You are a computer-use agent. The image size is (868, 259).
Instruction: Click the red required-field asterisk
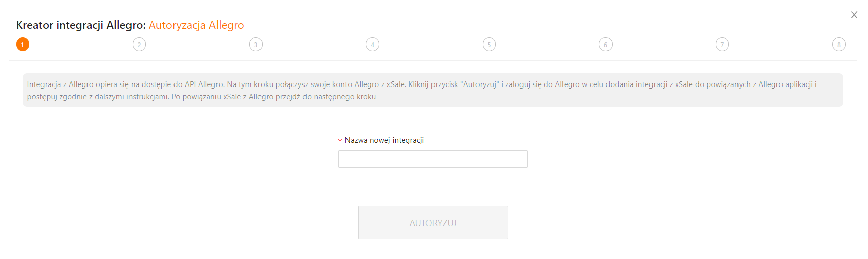tap(340, 141)
